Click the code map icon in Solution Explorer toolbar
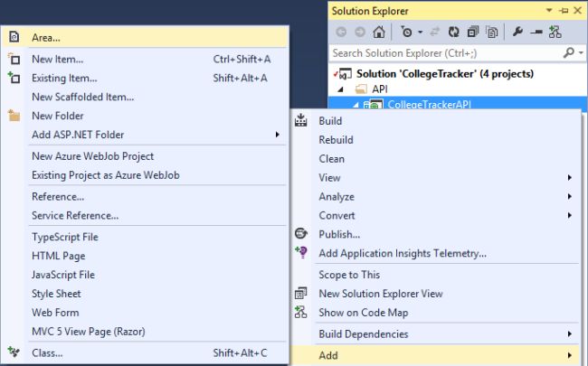The image size is (588, 366). point(555,33)
